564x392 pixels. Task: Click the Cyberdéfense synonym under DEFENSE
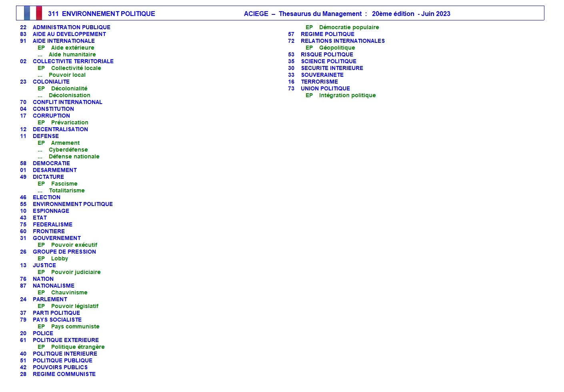(x=68, y=150)
